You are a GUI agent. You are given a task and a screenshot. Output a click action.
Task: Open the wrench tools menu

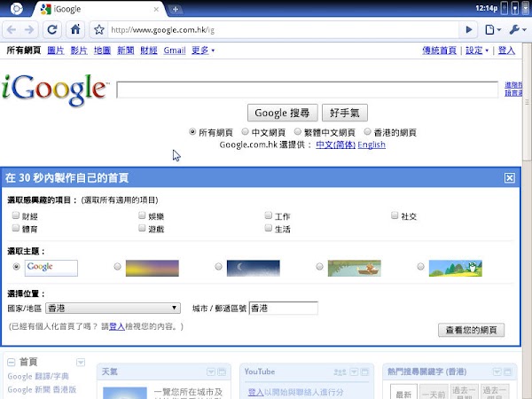point(518,30)
